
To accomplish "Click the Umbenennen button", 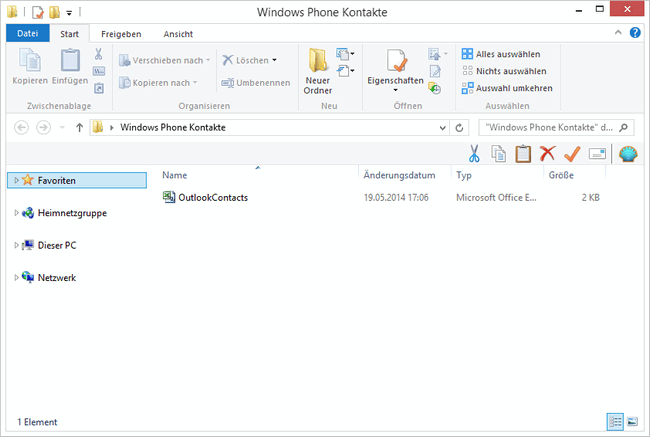I will pos(255,83).
